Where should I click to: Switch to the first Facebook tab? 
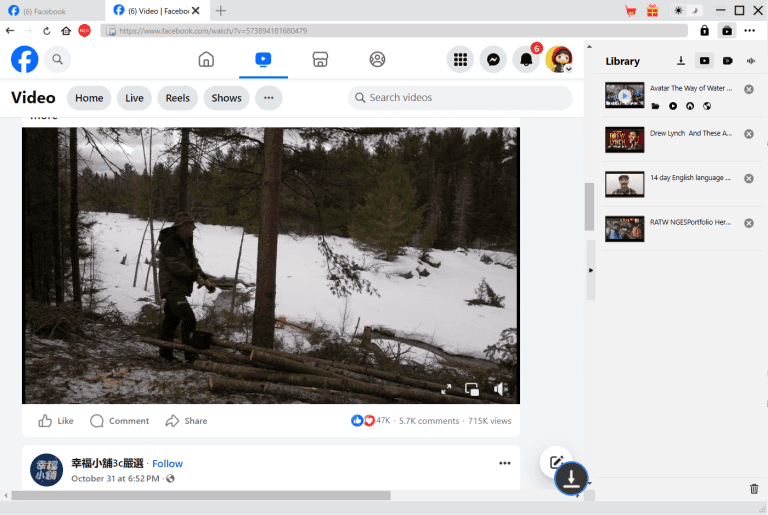point(52,11)
